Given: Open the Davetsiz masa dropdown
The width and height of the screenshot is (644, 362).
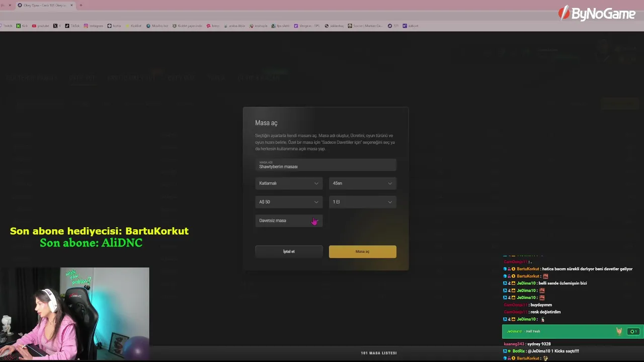Looking at the screenshot, I should coord(289,221).
